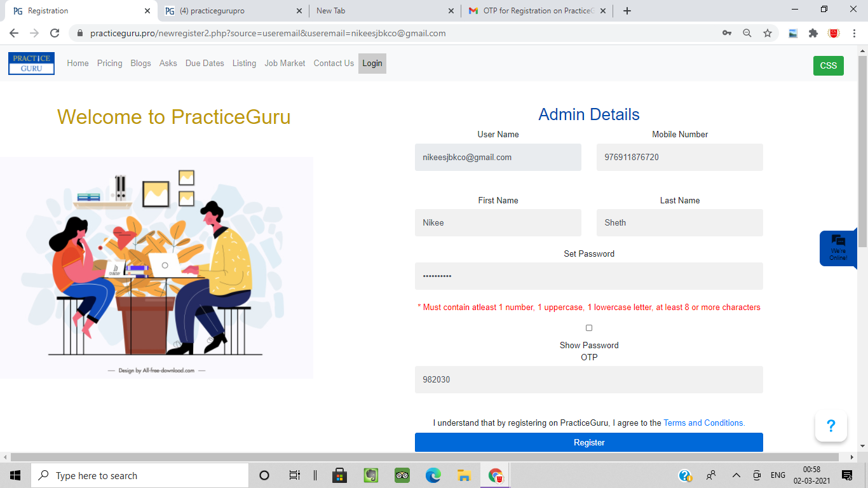Screen dimensions: 868x488
Task: Open File Explorer from taskbar
Action: tap(465, 475)
